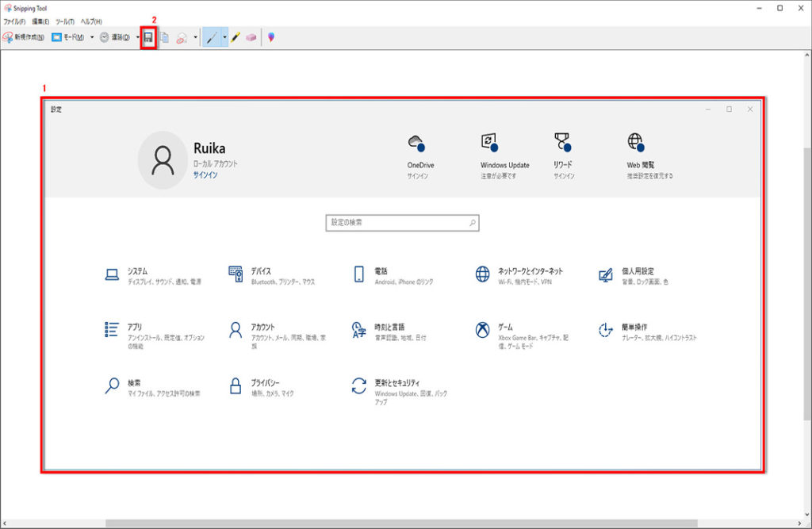Open the 編集 menu

[x=40, y=21]
